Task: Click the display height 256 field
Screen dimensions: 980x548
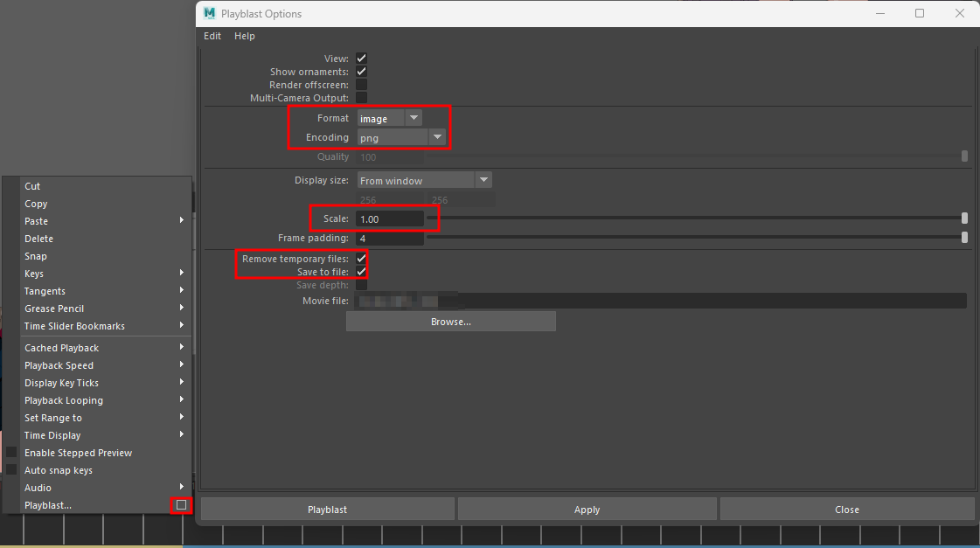Action: tap(462, 200)
